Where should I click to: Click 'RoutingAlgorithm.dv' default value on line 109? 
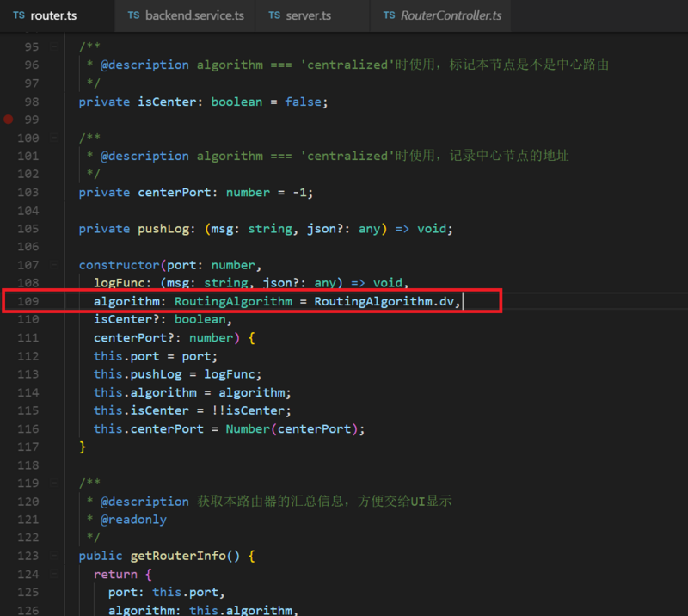click(x=384, y=301)
